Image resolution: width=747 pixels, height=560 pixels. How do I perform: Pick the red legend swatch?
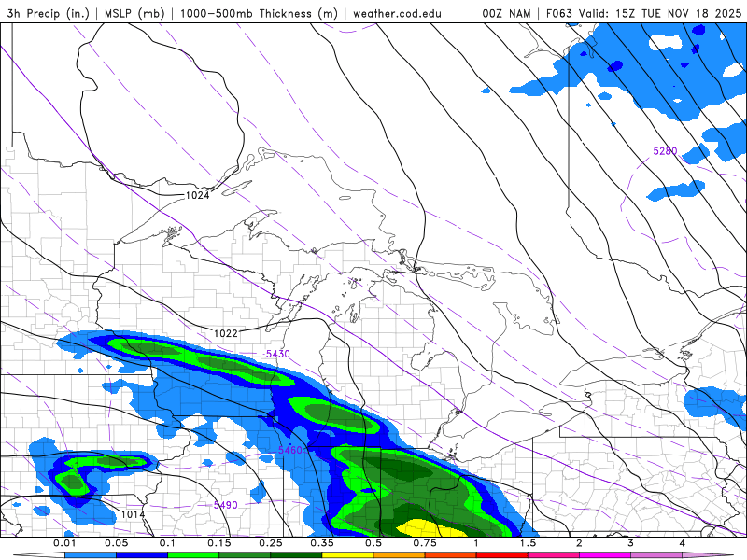pyautogui.click(x=502, y=555)
